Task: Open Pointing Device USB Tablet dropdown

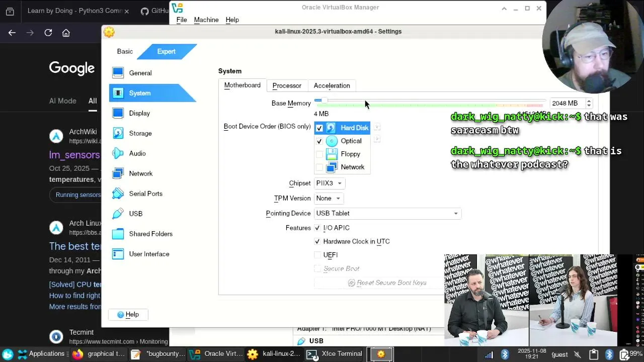Action: pyautogui.click(x=387, y=213)
